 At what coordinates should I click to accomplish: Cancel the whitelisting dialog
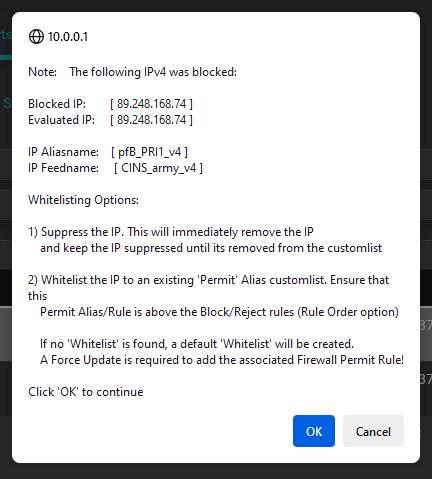373,431
